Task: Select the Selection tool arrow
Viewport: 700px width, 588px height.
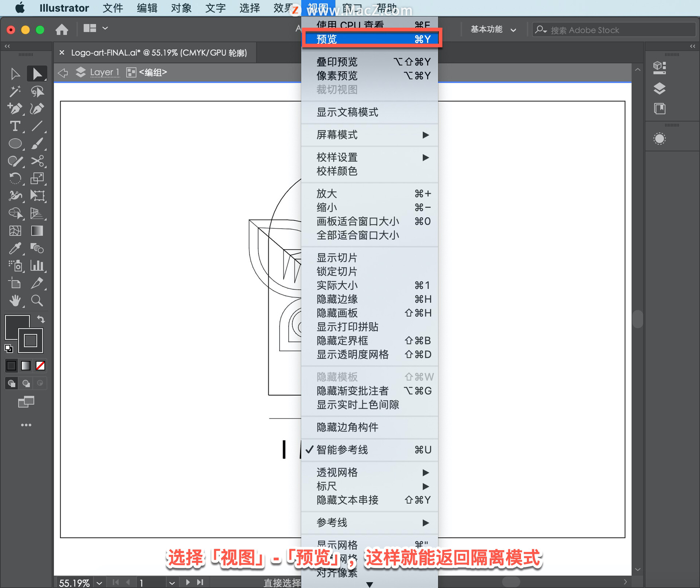Action: coord(15,74)
